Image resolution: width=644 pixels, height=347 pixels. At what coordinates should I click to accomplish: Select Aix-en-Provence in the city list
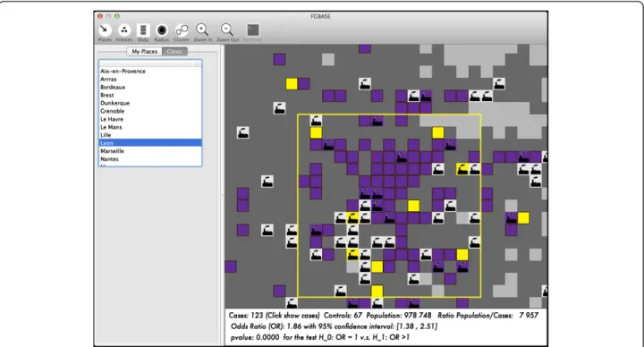tap(150, 71)
